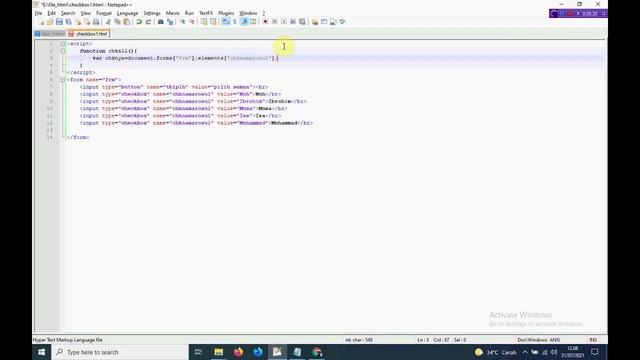Collapse the script block fold marker
This screenshot has height=360, width=640.
point(63,44)
